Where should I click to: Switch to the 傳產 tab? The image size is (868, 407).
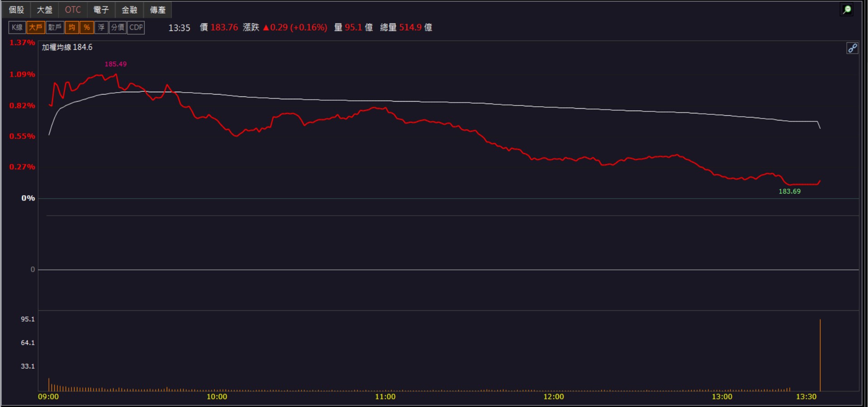point(158,9)
